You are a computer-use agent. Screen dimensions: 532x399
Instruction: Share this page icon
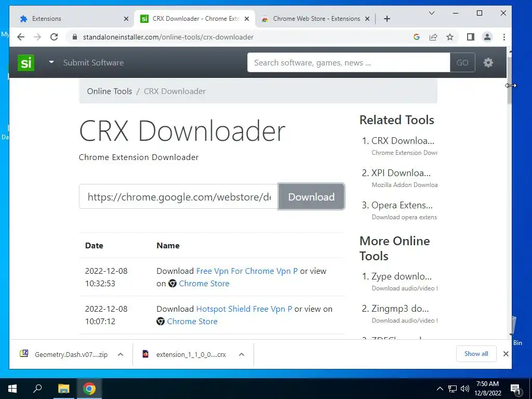point(433,37)
